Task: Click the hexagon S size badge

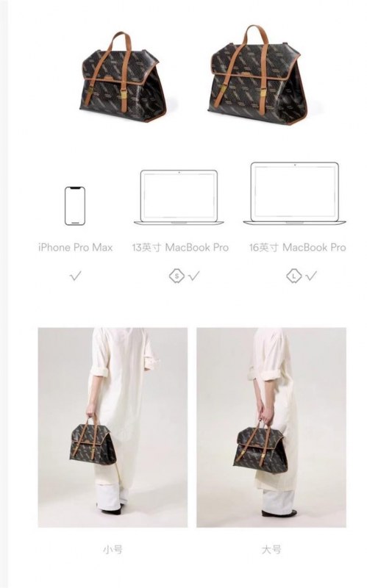Action: click(177, 276)
